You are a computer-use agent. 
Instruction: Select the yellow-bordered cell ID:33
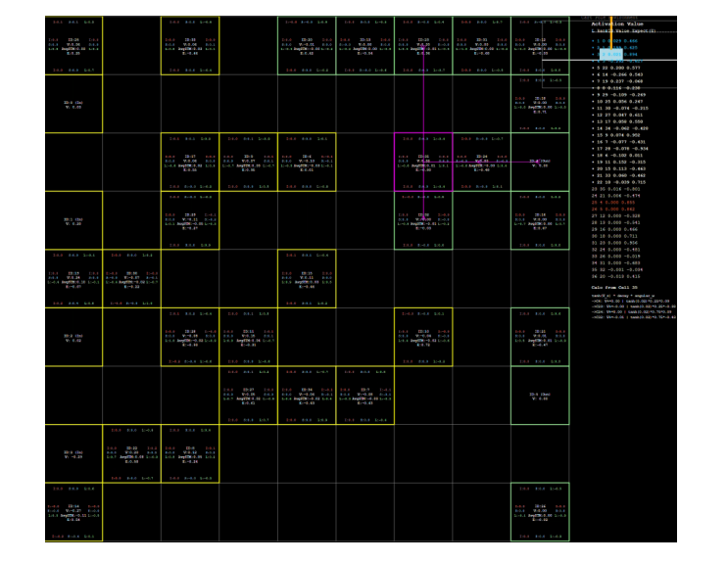click(x=190, y=45)
